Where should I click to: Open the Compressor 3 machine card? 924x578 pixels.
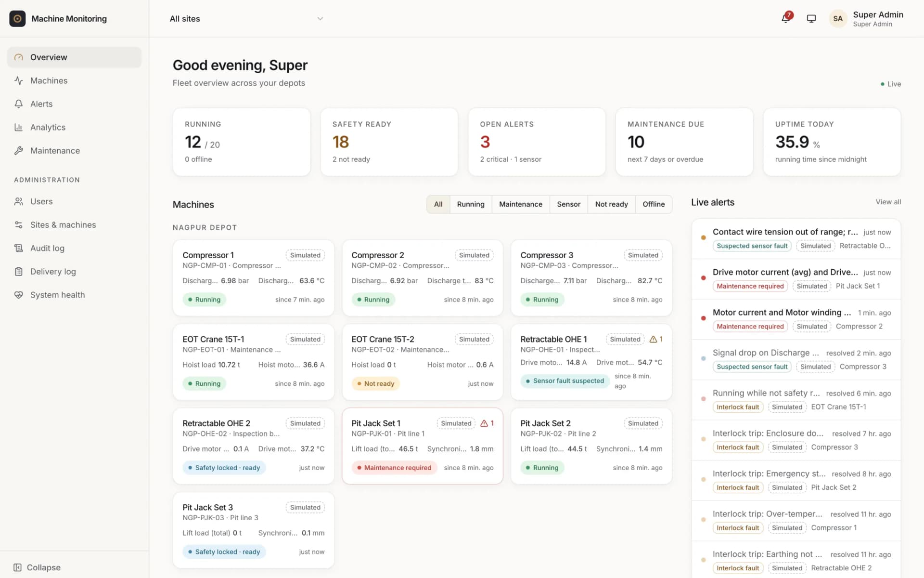tap(591, 278)
